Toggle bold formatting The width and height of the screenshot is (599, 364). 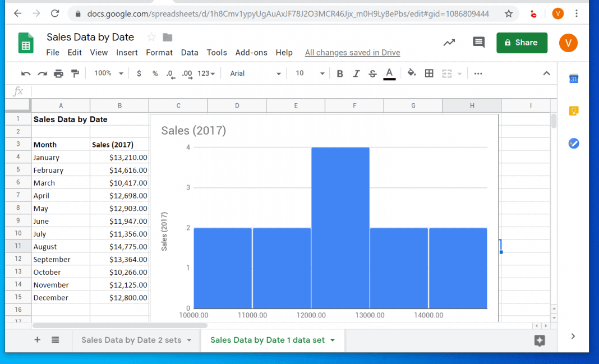341,73
